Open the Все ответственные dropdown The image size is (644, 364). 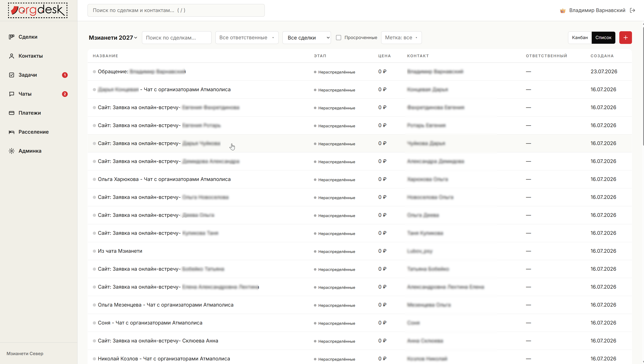point(247,38)
